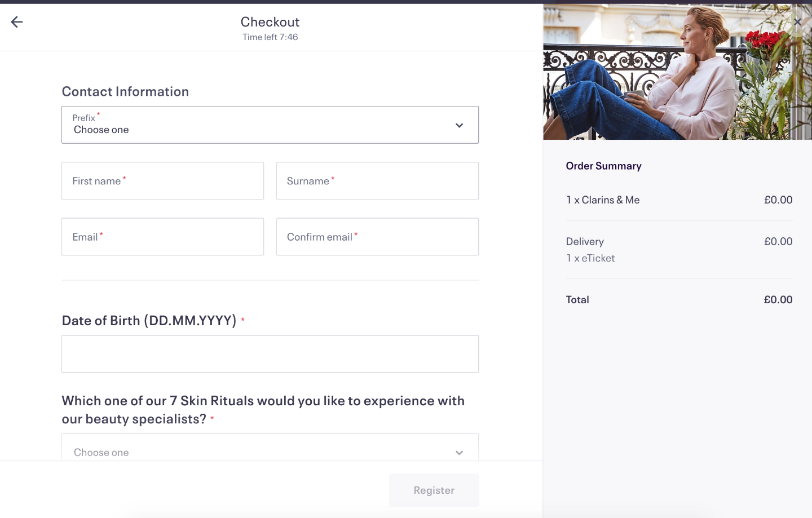Click the event banner photo of the woman

tap(677, 72)
